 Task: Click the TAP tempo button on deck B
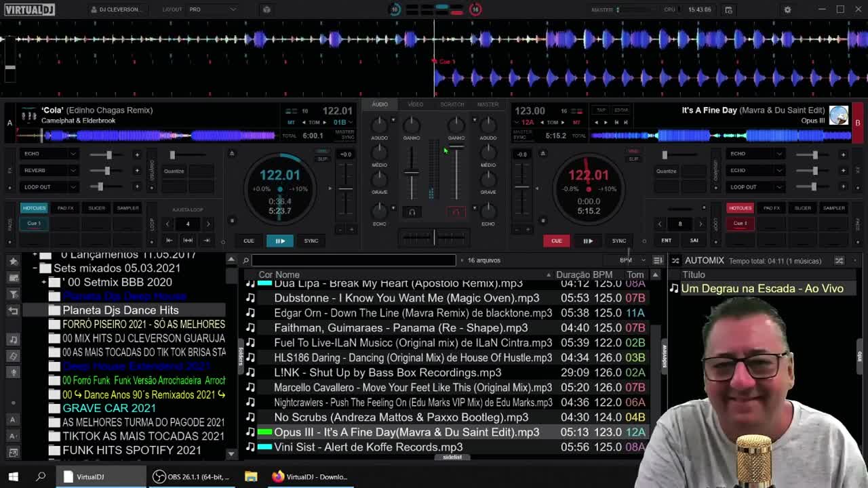coord(601,110)
